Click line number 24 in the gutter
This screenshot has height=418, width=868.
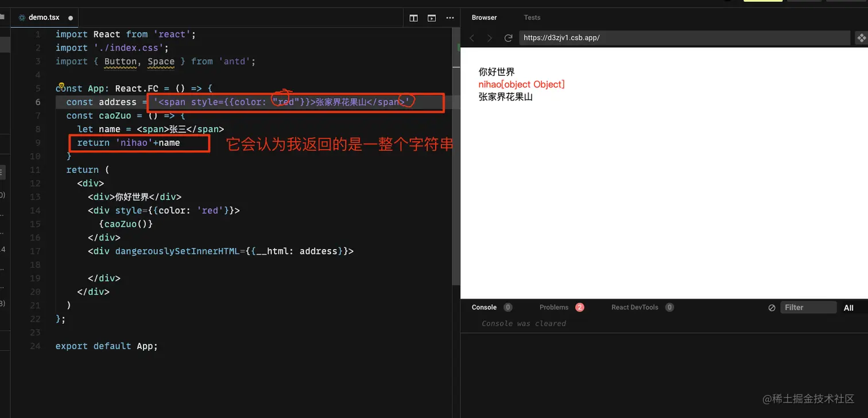click(x=35, y=346)
